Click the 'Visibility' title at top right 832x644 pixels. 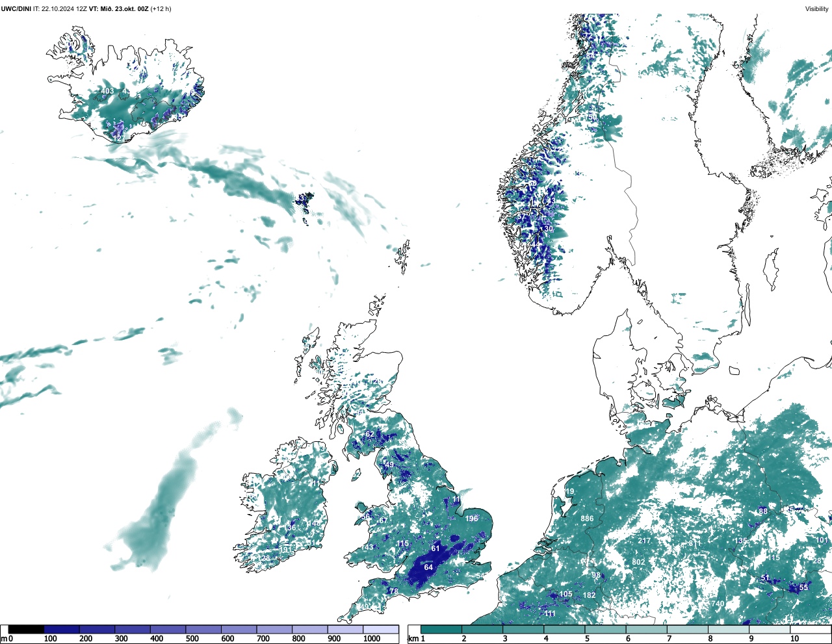pyautogui.click(x=817, y=9)
